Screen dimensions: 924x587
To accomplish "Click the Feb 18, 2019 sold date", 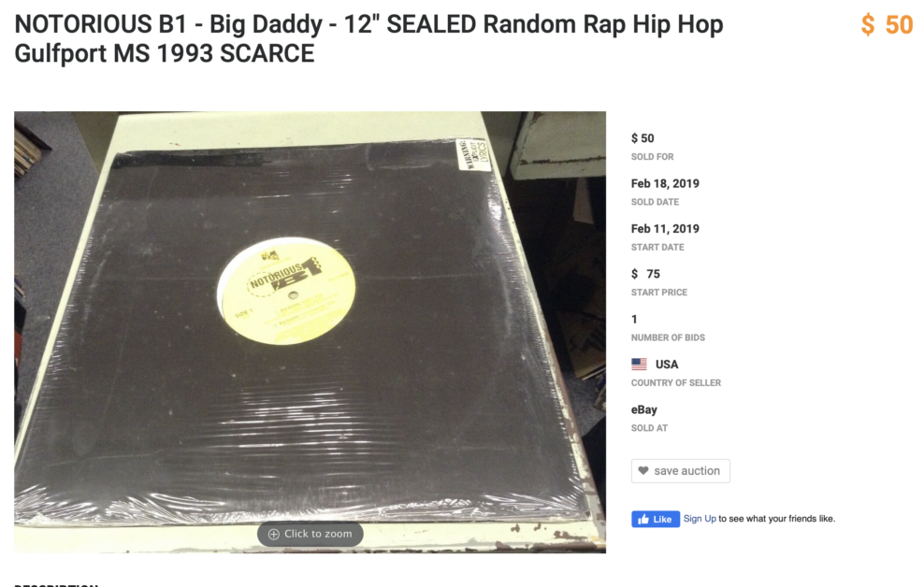I will [665, 184].
